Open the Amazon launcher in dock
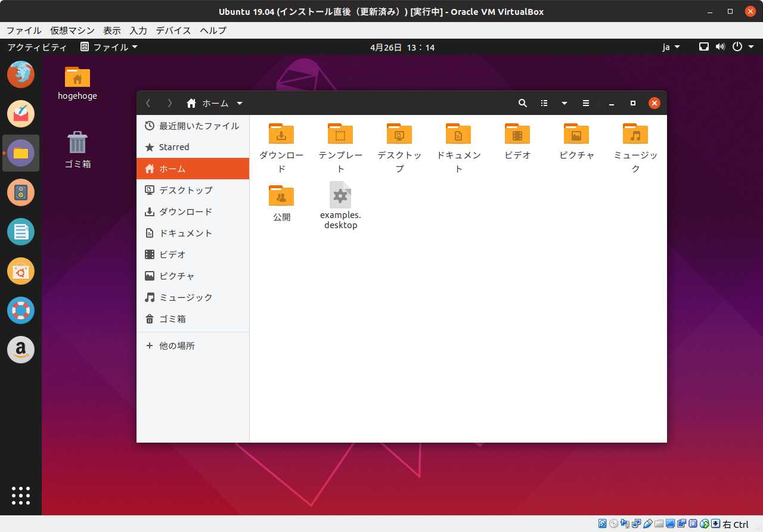This screenshot has width=763, height=532. click(x=21, y=350)
